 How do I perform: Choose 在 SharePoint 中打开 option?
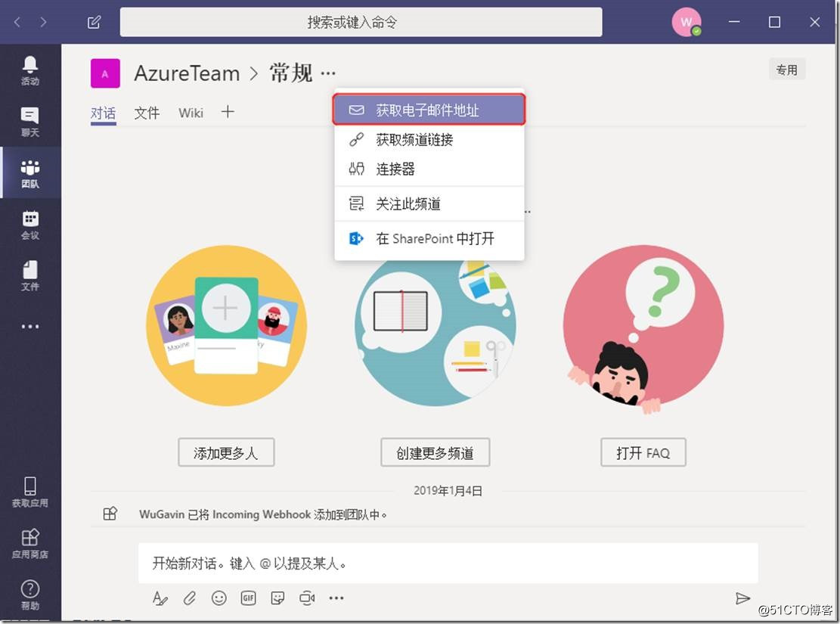pyautogui.click(x=429, y=238)
